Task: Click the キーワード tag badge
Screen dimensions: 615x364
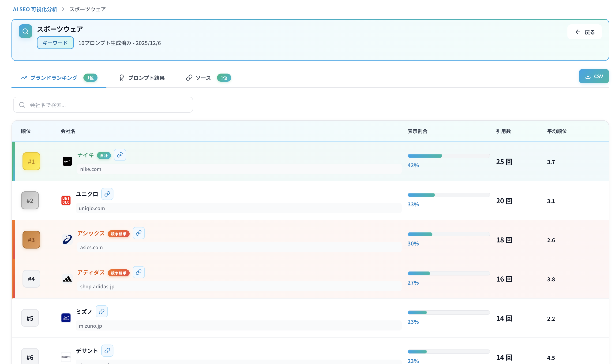Action: coord(55,43)
